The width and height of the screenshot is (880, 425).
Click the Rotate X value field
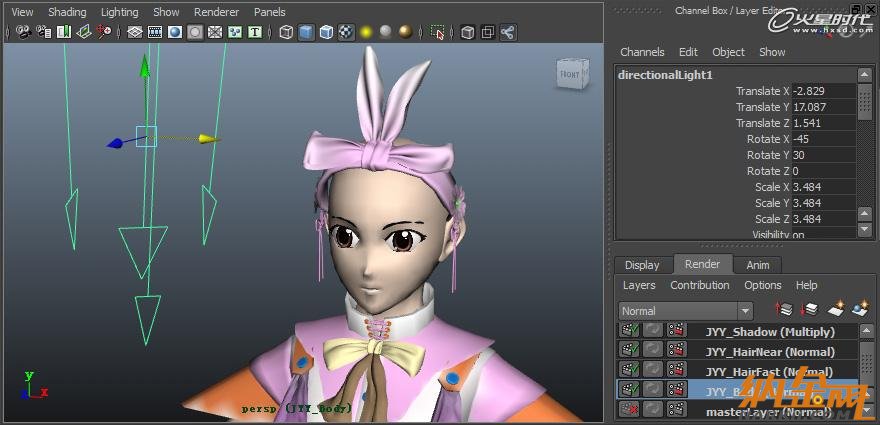pos(823,139)
